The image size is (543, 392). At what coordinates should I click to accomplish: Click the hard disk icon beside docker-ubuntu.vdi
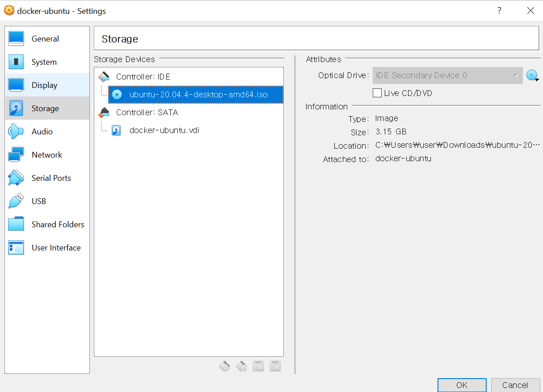(x=116, y=130)
